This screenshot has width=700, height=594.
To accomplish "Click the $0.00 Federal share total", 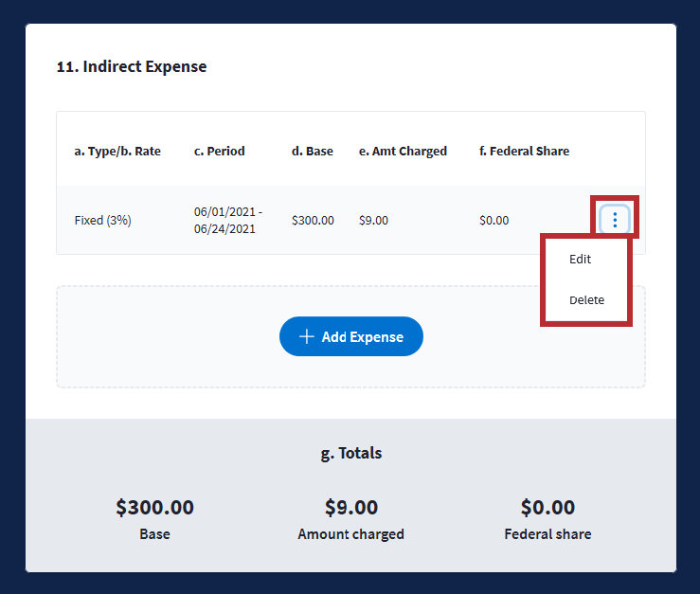I will [547, 507].
